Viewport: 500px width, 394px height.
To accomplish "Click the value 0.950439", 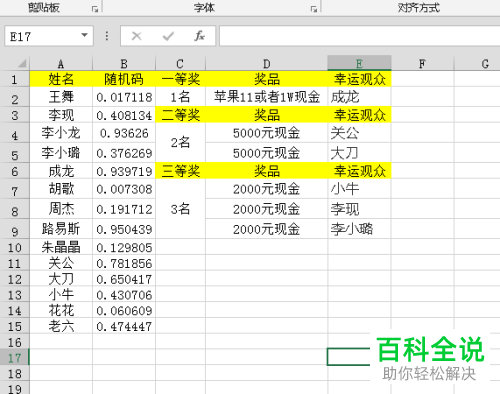I will (124, 229).
